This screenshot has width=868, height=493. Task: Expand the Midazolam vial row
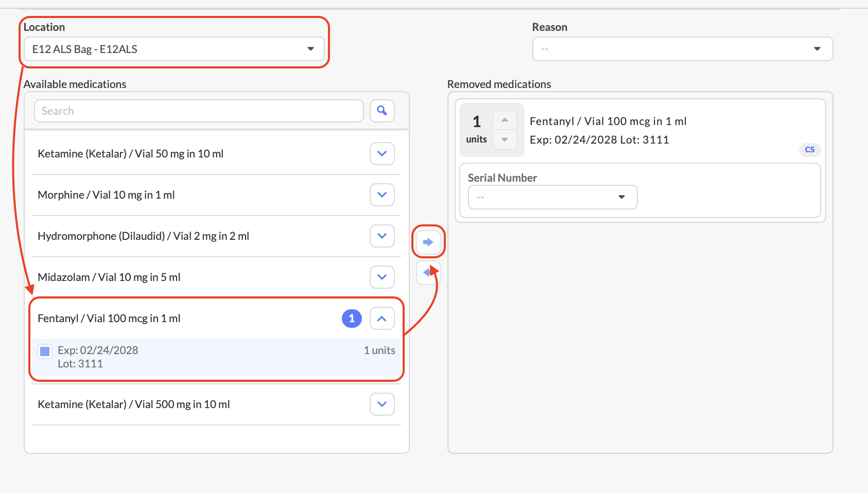coord(382,277)
